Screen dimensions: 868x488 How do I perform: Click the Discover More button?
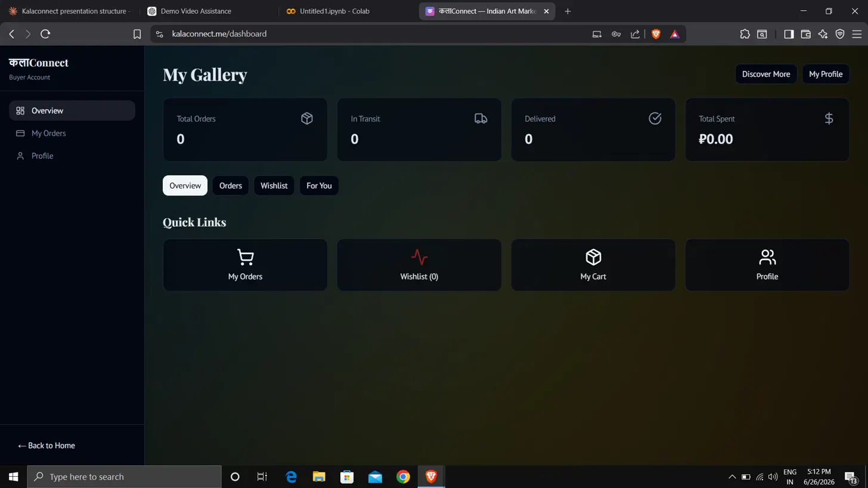[x=766, y=74]
